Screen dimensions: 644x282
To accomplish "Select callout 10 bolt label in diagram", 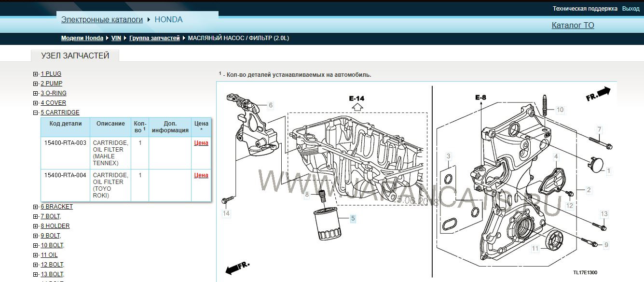I will (x=560, y=110).
